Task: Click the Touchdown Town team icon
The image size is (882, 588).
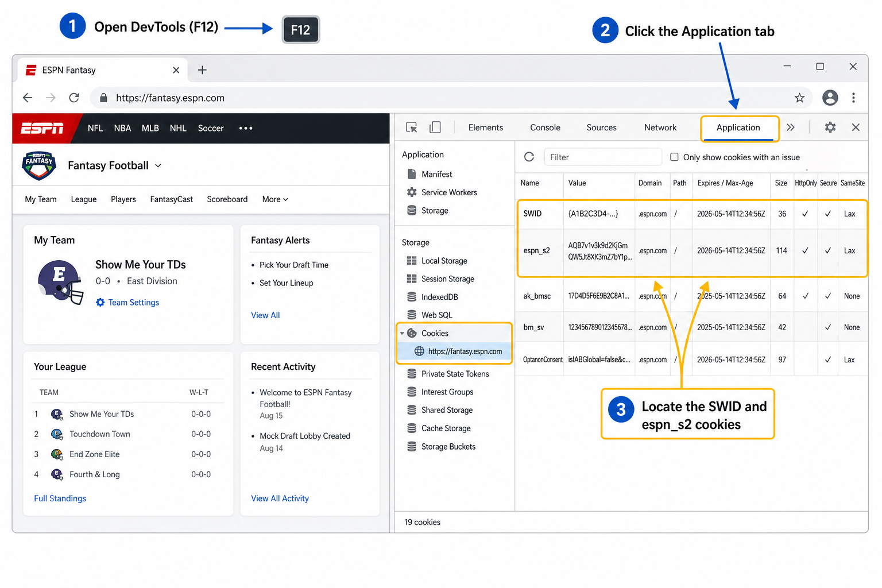Action: pos(57,434)
